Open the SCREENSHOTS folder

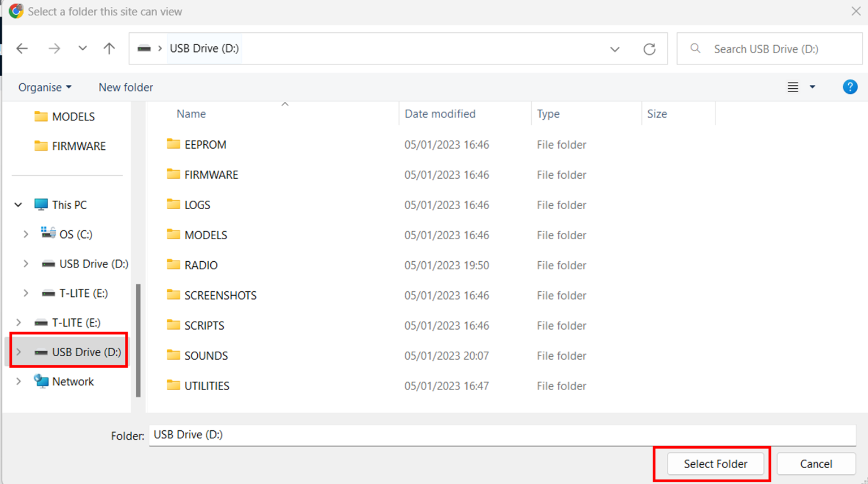(220, 295)
